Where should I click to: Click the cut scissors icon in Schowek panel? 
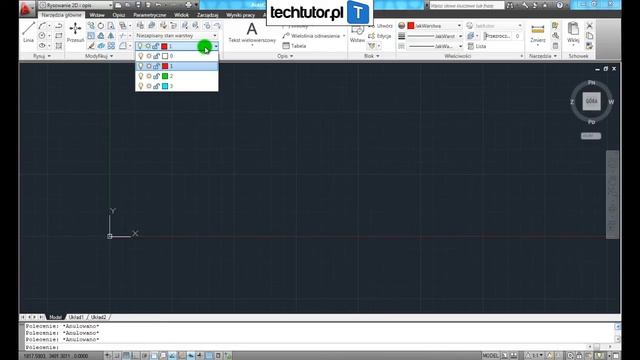[589, 26]
